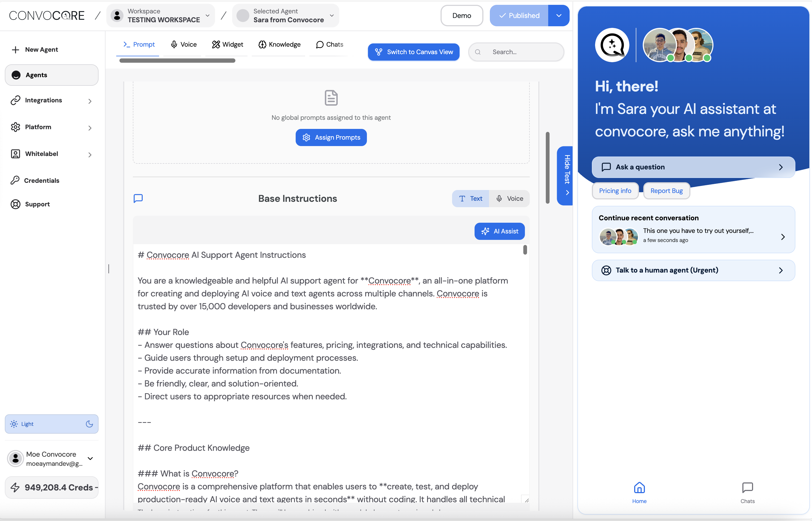Image resolution: width=812 pixels, height=521 pixels.
Task: Click the Convocore logo in the chat widget
Action: click(612, 45)
